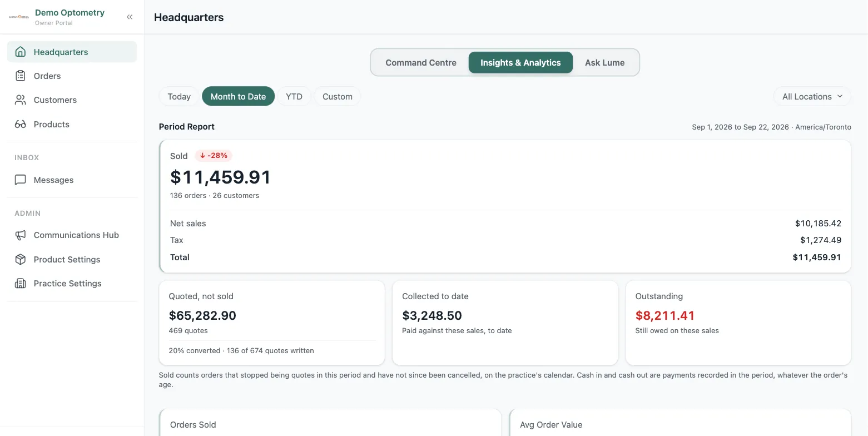Click the Headquarters sidebar label
The image size is (868, 436).
coord(61,52)
